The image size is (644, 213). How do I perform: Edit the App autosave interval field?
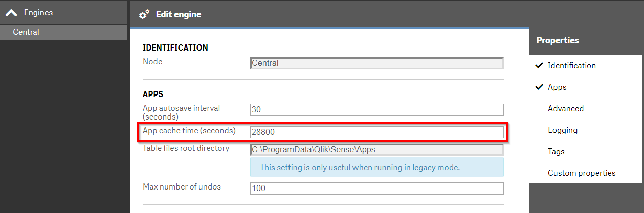377,110
